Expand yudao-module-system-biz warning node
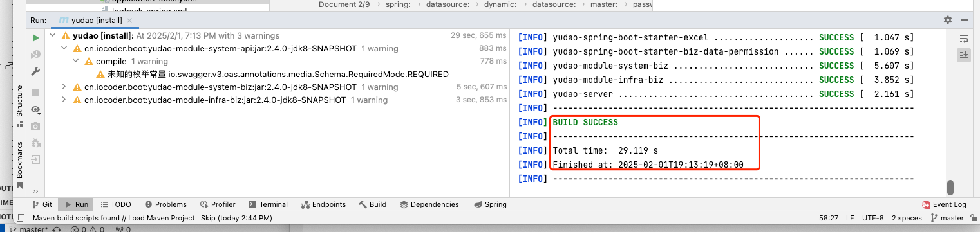 [64, 87]
